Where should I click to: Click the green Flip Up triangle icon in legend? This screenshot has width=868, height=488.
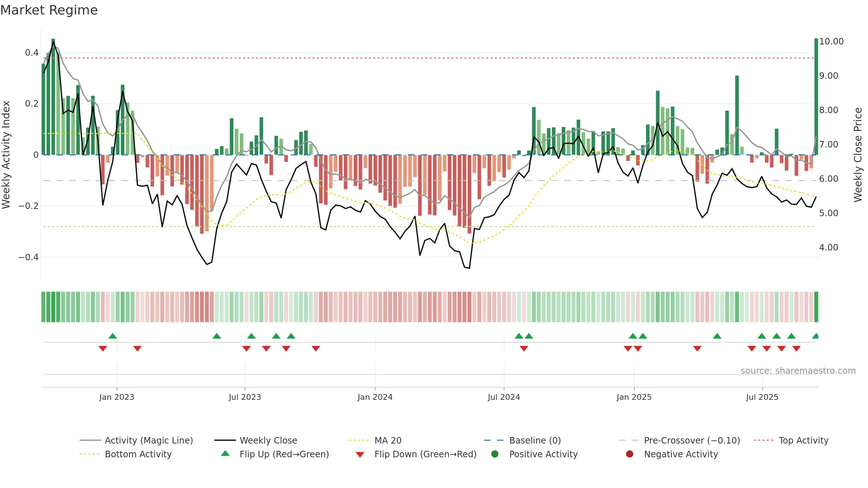(x=225, y=453)
